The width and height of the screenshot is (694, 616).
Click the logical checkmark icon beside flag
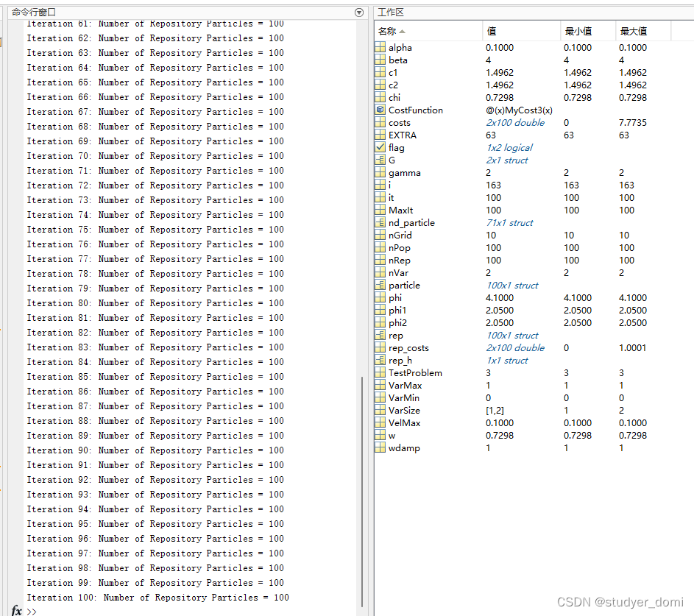point(380,147)
